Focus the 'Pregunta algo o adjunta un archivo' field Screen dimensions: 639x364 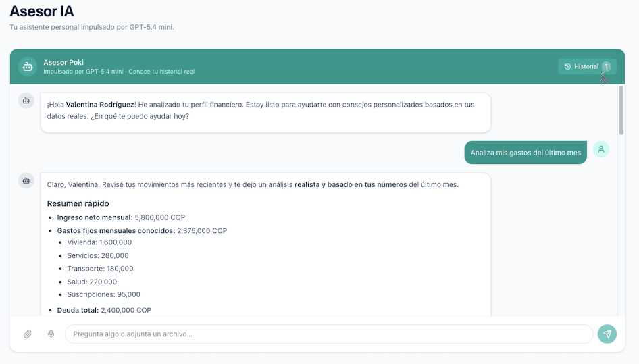(x=329, y=334)
